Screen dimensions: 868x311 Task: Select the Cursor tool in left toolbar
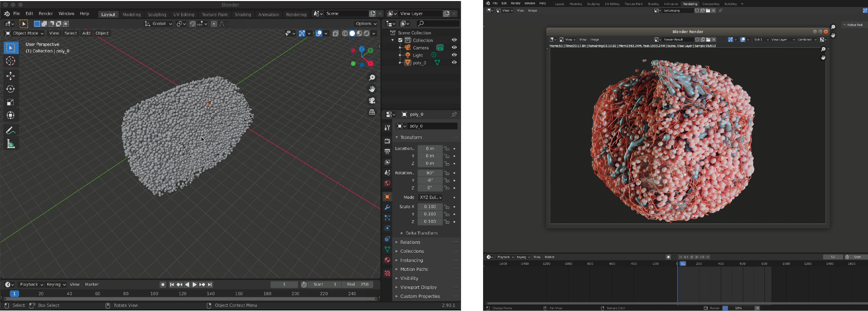click(x=10, y=61)
